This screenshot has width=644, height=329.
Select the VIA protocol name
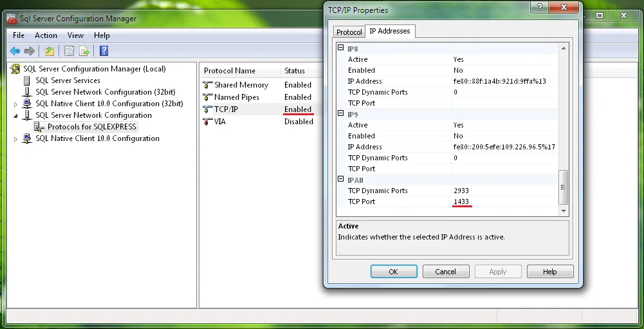(x=220, y=122)
